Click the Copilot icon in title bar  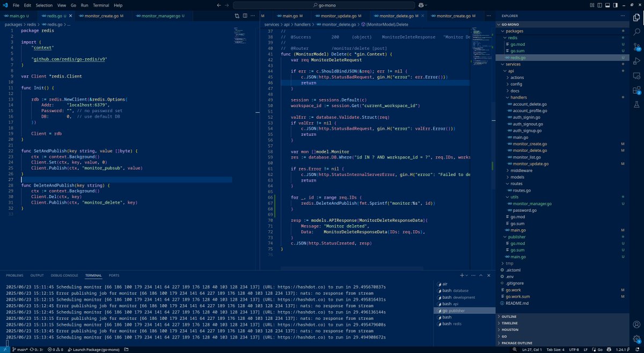[x=422, y=5]
